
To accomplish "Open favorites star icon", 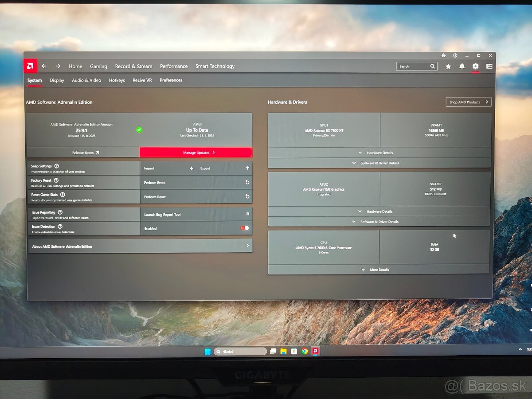I will (448, 66).
